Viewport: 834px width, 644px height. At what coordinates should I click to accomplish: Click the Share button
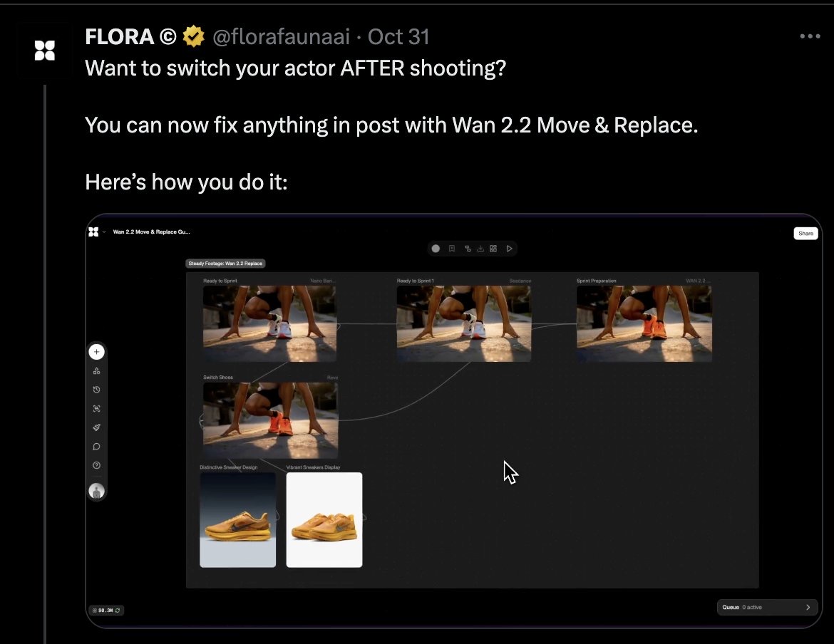[805, 234]
